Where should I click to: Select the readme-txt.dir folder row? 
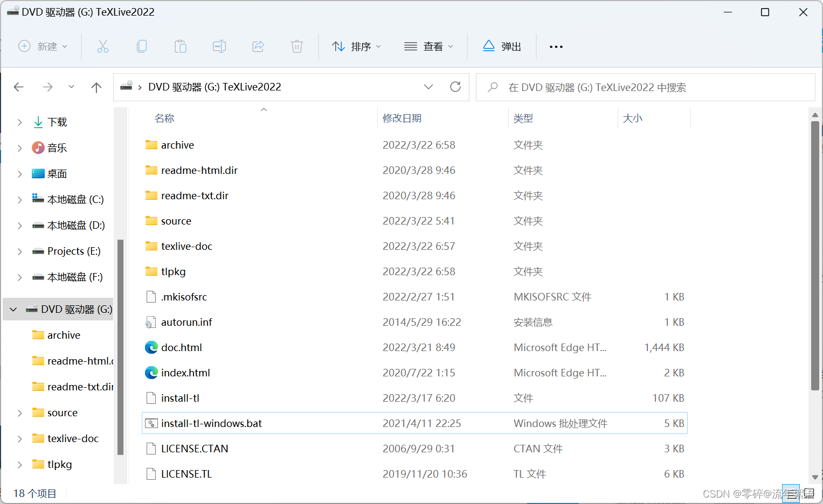415,195
